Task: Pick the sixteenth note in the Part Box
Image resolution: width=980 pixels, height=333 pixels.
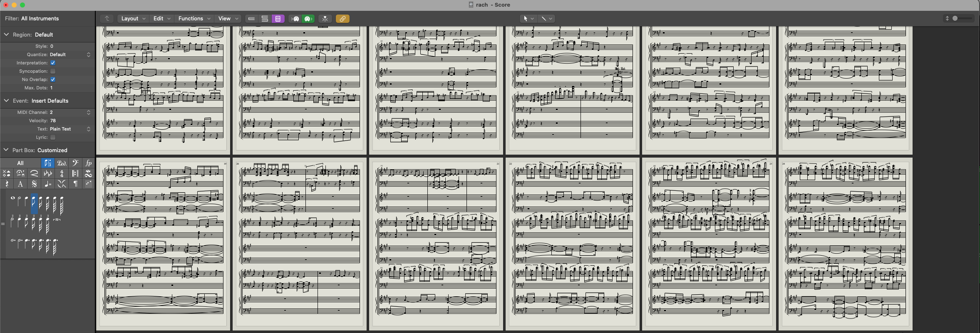Action: (40, 203)
